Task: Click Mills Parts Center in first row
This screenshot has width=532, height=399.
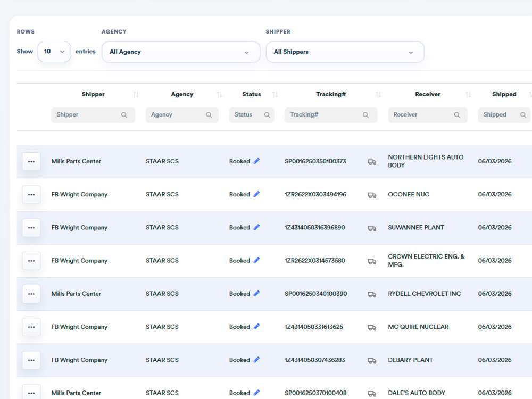Action: 76,161
